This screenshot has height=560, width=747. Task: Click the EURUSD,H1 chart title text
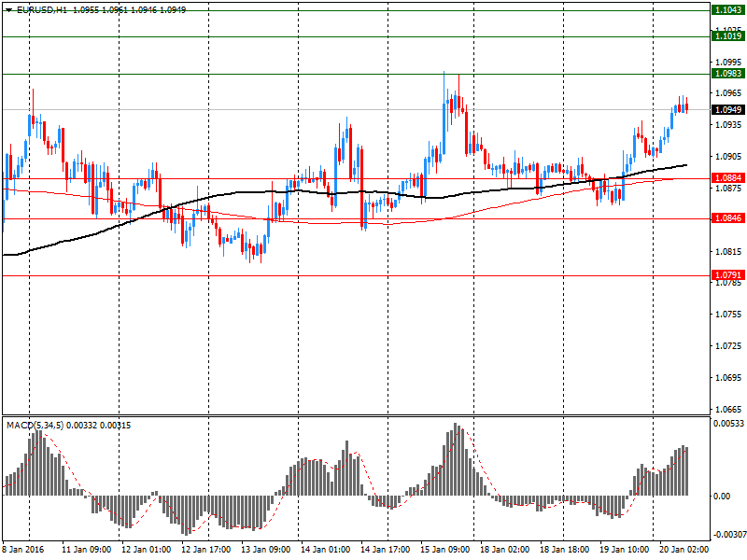pos(42,9)
